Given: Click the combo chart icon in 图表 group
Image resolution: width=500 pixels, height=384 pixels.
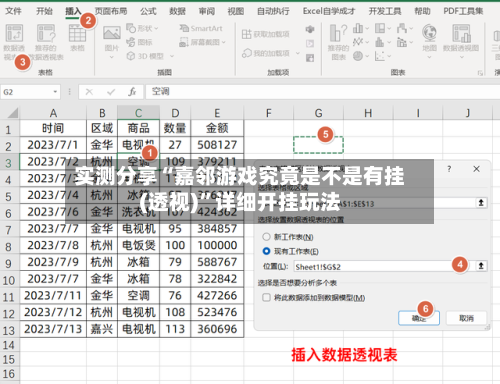Looking at the screenshot, I should 402,42.
